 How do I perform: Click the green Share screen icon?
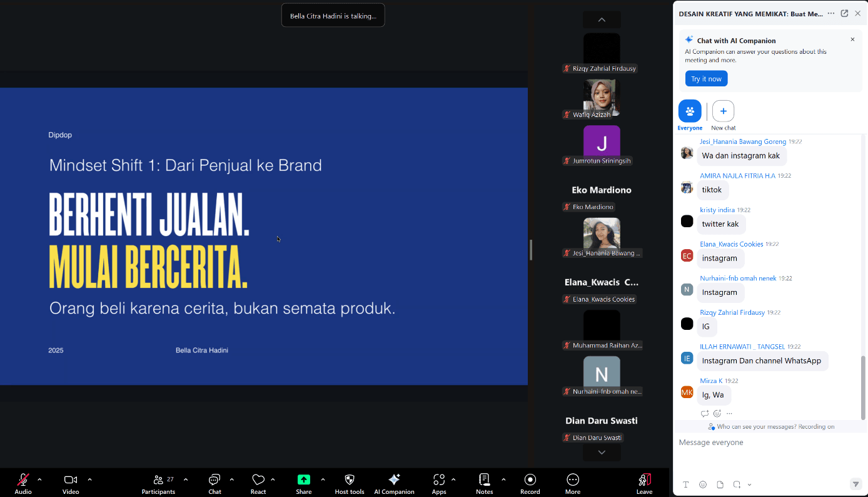[x=303, y=479]
